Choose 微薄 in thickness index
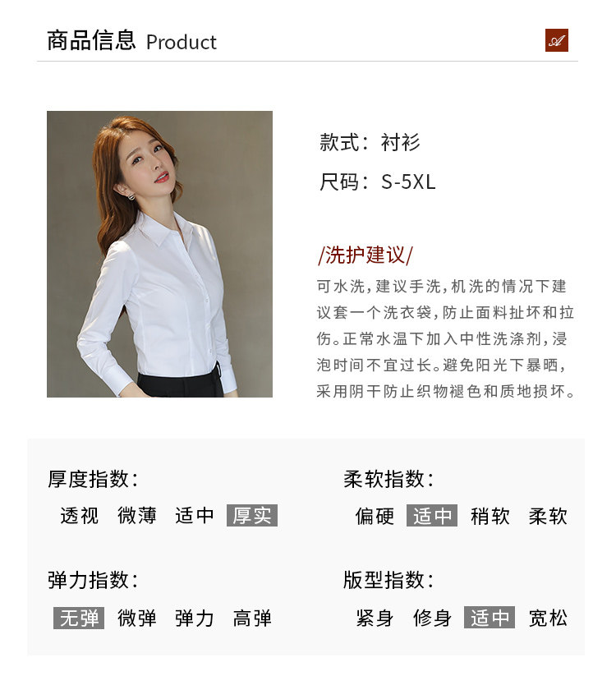This screenshot has width=616, height=676. (136, 515)
